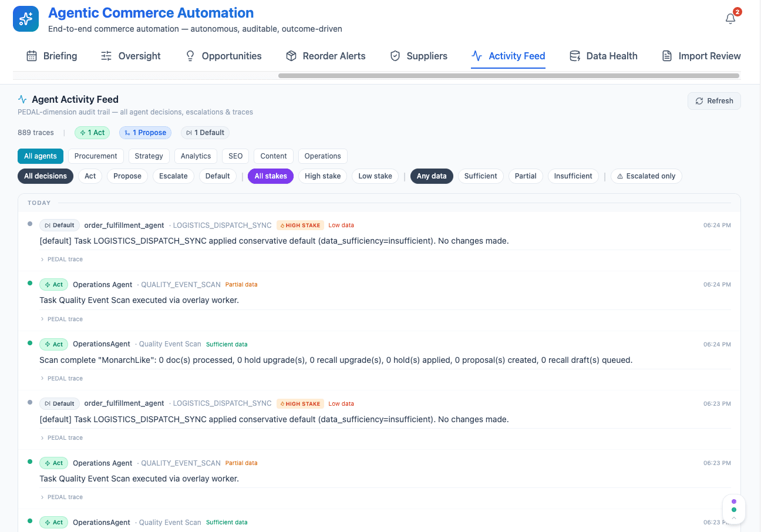
Task: Expand PEDAL trace for 06:23 PM LOGISTICS_DISPATCH_SYNC
Action: click(62, 438)
